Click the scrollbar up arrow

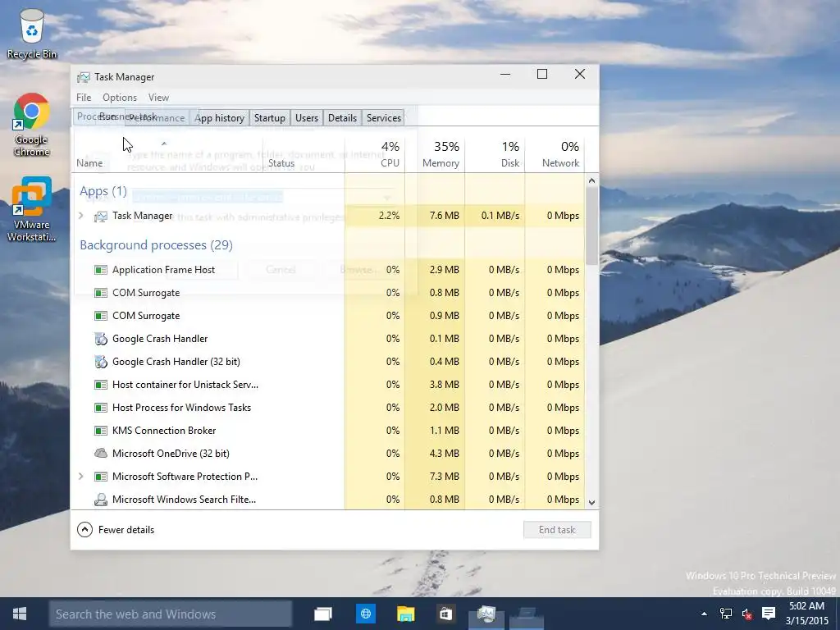pos(591,180)
